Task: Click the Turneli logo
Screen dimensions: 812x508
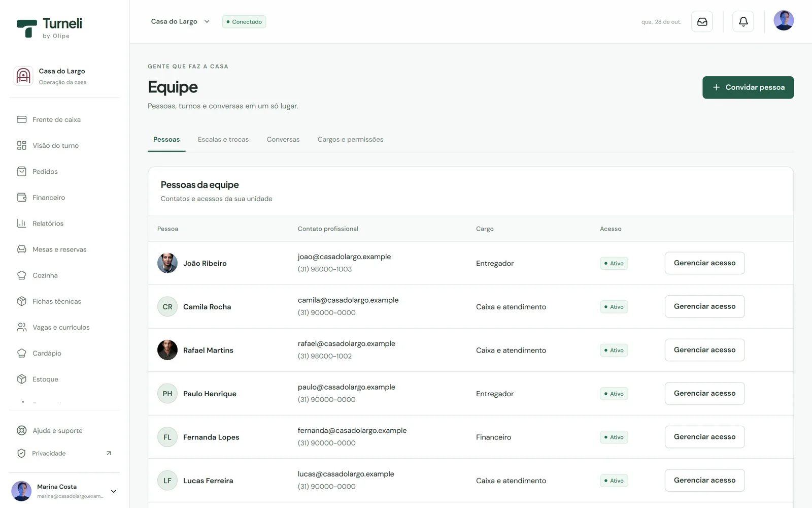Action: coord(50,28)
